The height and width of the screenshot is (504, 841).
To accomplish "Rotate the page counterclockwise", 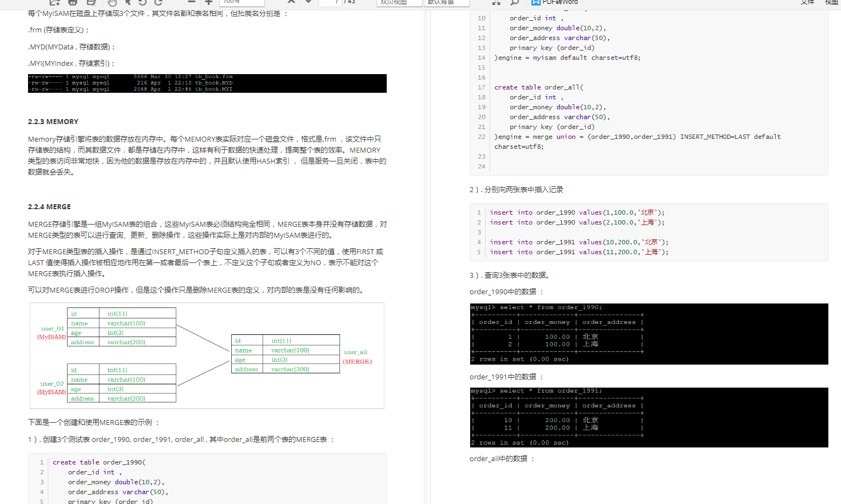I will 143,3.
